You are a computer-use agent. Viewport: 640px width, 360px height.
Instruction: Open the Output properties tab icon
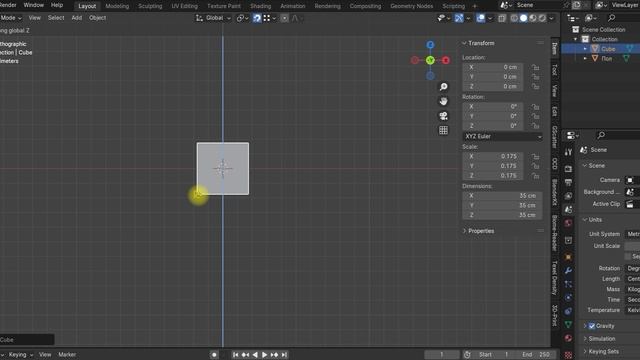click(x=568, y=182)
